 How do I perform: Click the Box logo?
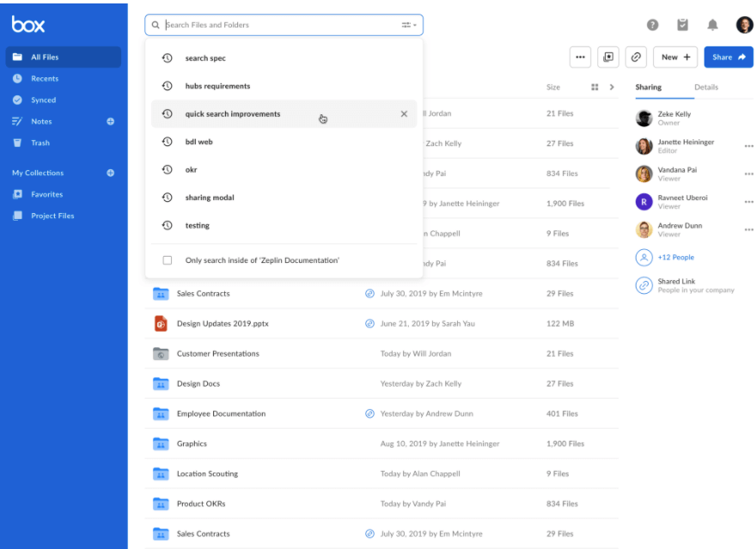pos(28,24)
